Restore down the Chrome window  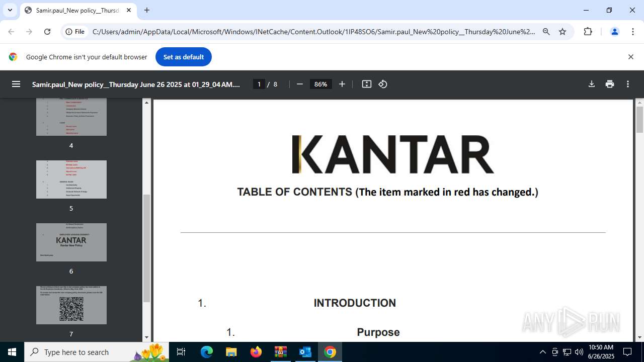point(609,10)
